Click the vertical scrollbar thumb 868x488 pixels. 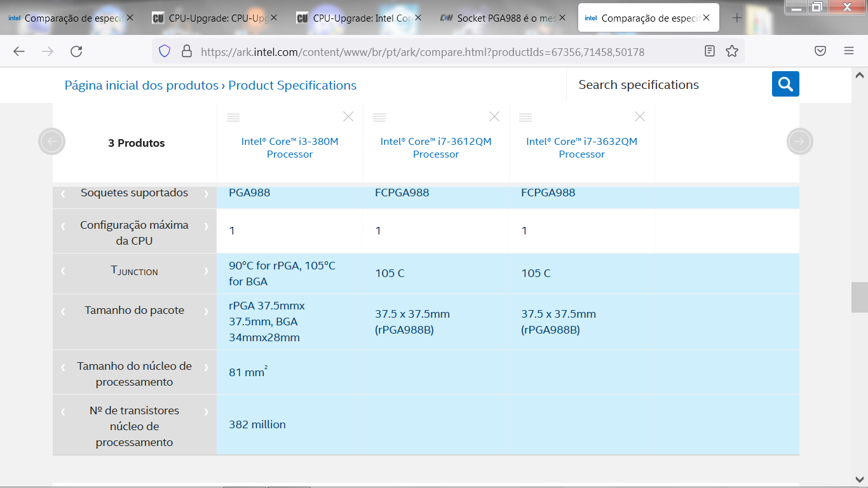tap(859, 297)
